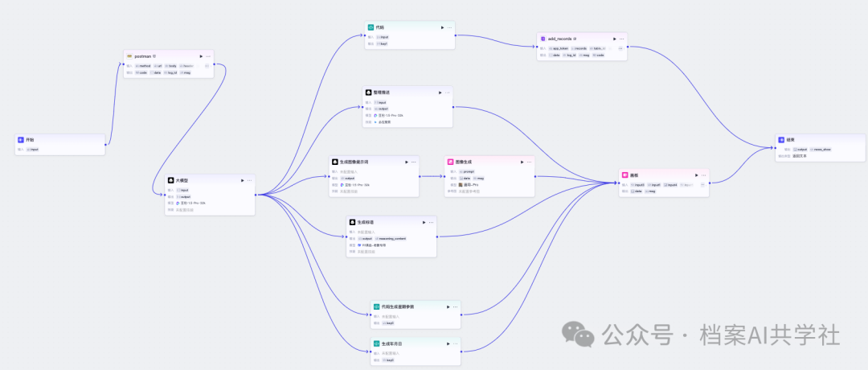Run the 生成年月日 node with play icon
The width and height of the screenshot is (868, 370).
tap(448, 344)
